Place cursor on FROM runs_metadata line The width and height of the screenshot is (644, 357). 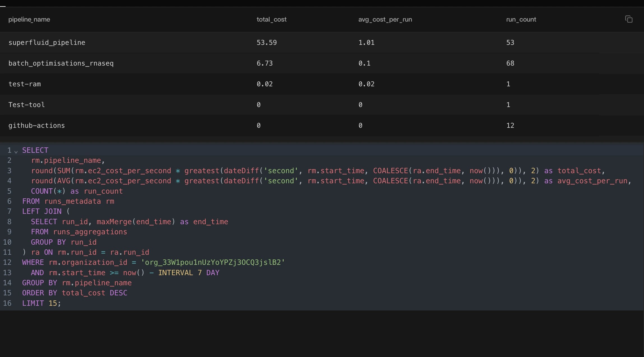(68, 201)
